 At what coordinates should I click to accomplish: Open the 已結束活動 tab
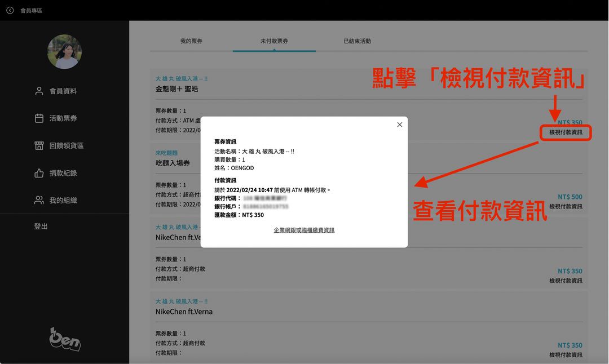coord(357,41)
